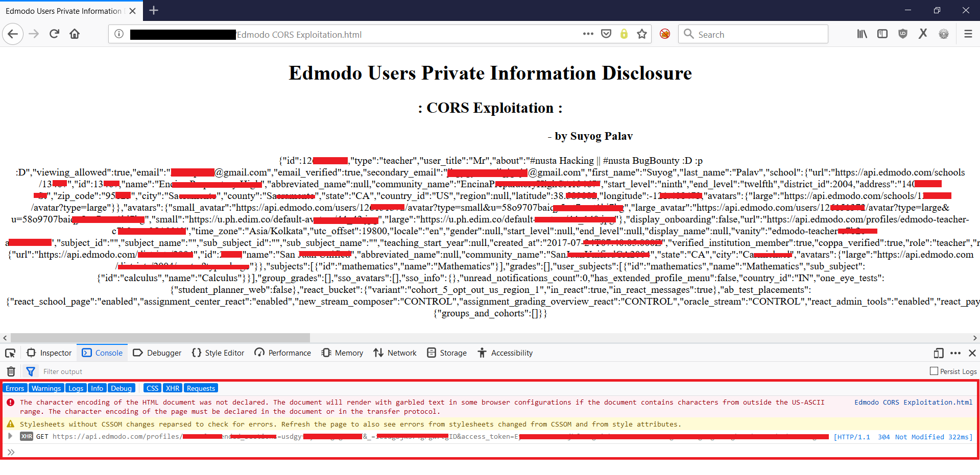Click the scroll left arrow
This screenshot has height=475, width=980.
point(5,338)
